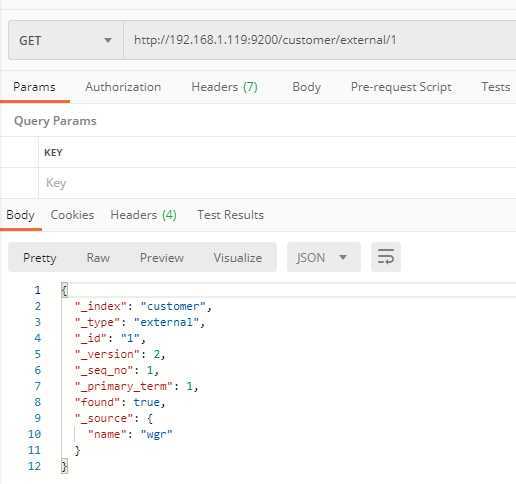Click the Key placeholder input field
Screen dimensions: 516x484
point(277,183)
